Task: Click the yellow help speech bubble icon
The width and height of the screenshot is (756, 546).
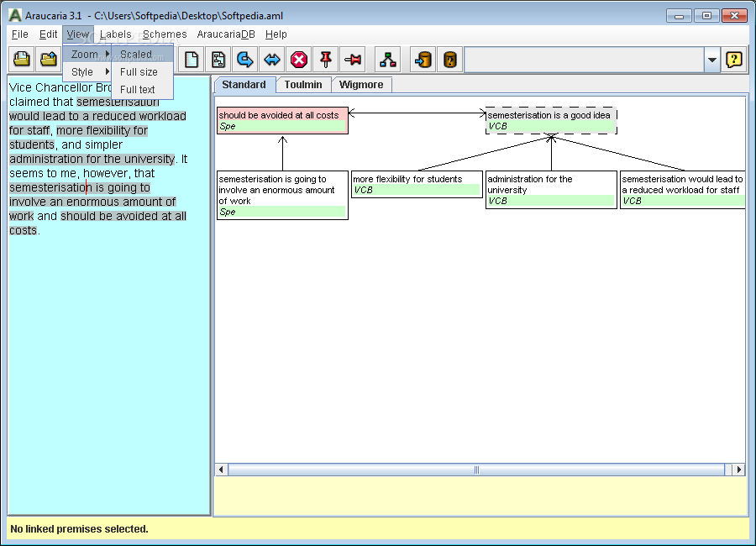Action: click(x=734, y=60)
